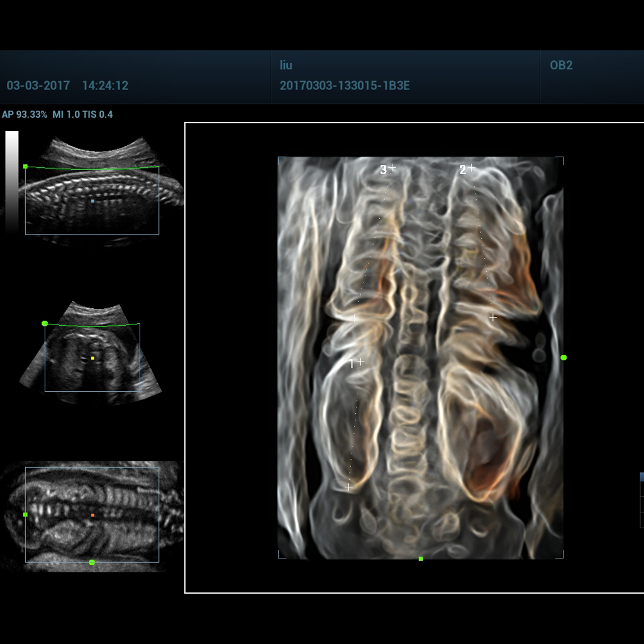644x644 pixels.
Task: Toggle the green curve handle on transverse view
Action: click(x=45, y=323)
